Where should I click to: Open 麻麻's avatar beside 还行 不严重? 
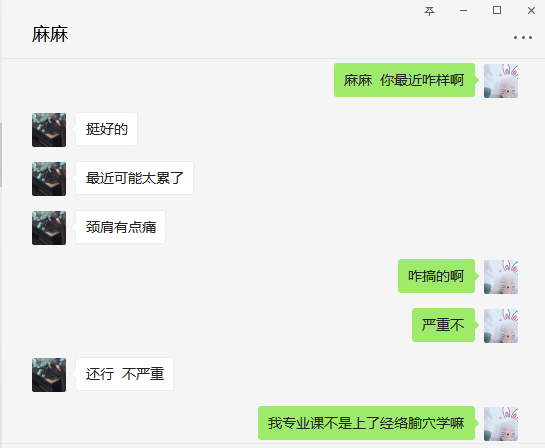tap(49, 375)
